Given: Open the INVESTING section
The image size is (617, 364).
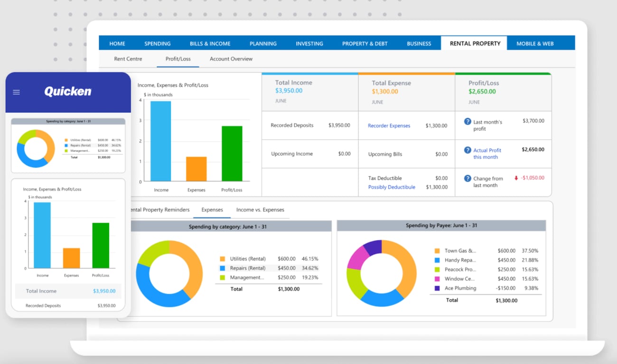Looking at the screenshot, I should 309,43.
